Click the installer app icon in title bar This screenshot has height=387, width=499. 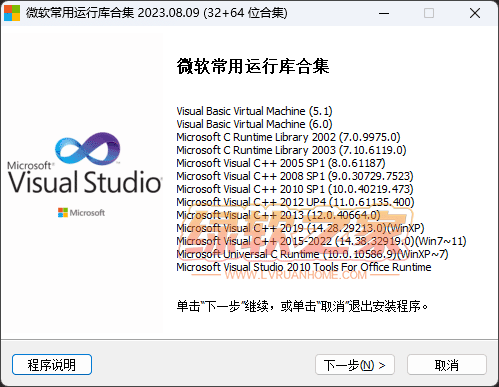[x=12, y=13]
